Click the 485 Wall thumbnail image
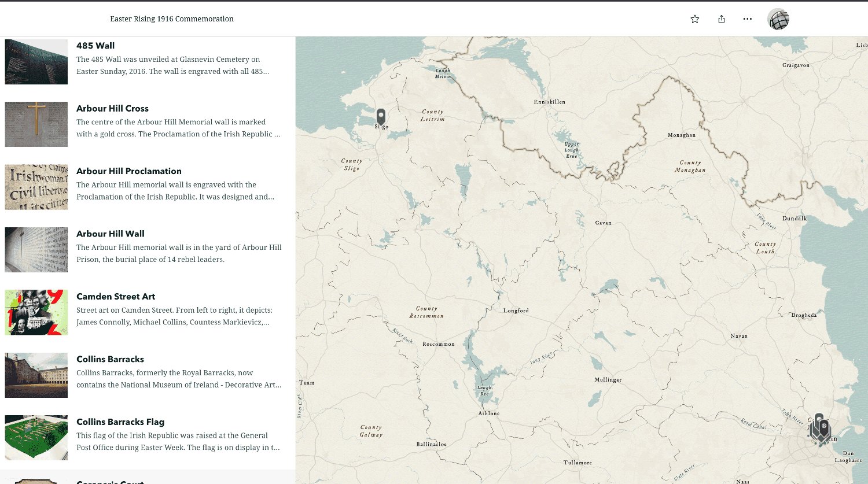This screenshot has height=484, width=868. click(x=36, y=61)
